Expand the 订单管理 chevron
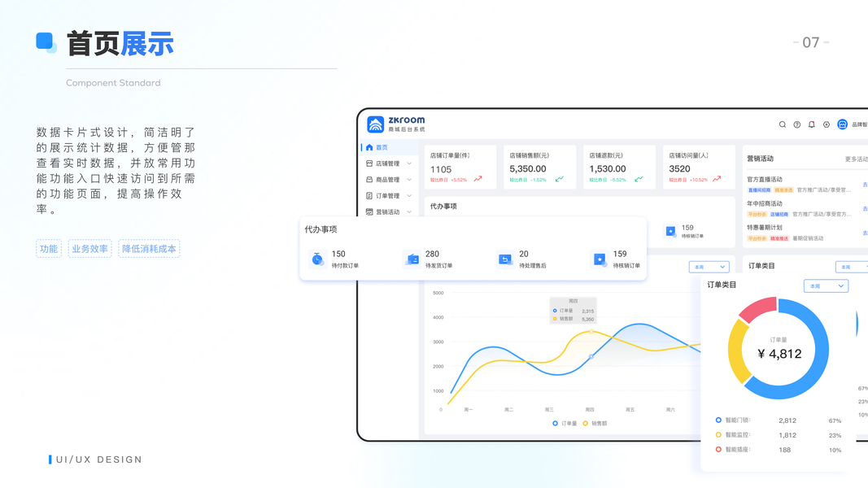The width and height of the screenshot is (868, 488). [409, 196]
